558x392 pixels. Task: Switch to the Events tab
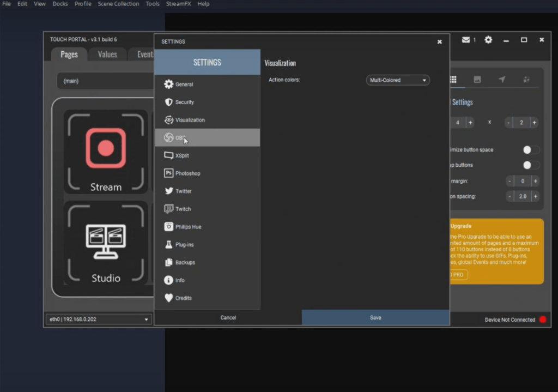(x=141, y=54)
